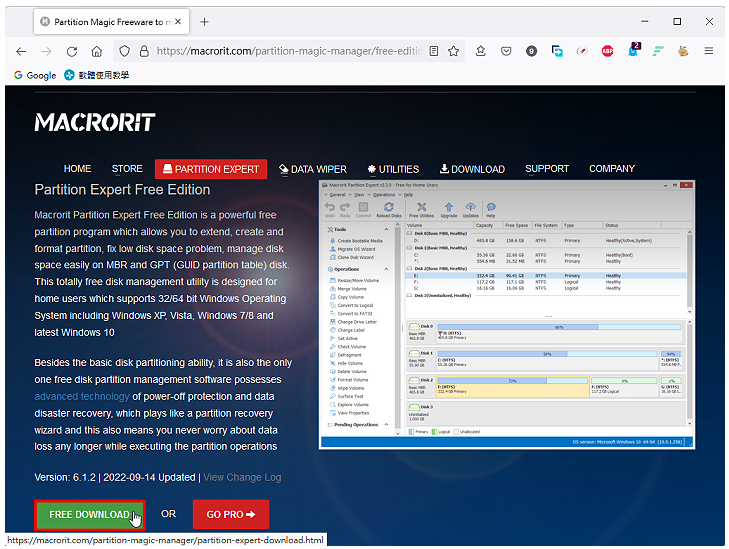Viewport: 729px width, 549px height.
Task: Open the 軟體使用教學 bookmark
Action: [97, 75]
